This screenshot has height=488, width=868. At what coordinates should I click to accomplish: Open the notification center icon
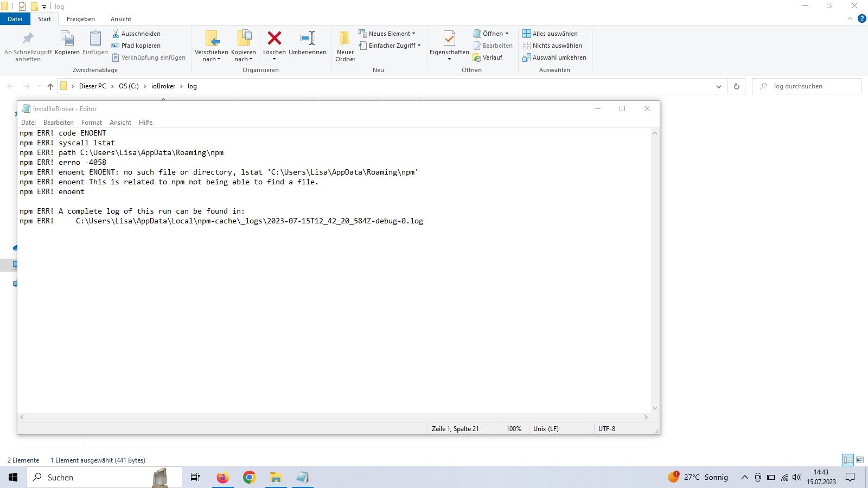[x=850, y=477]
